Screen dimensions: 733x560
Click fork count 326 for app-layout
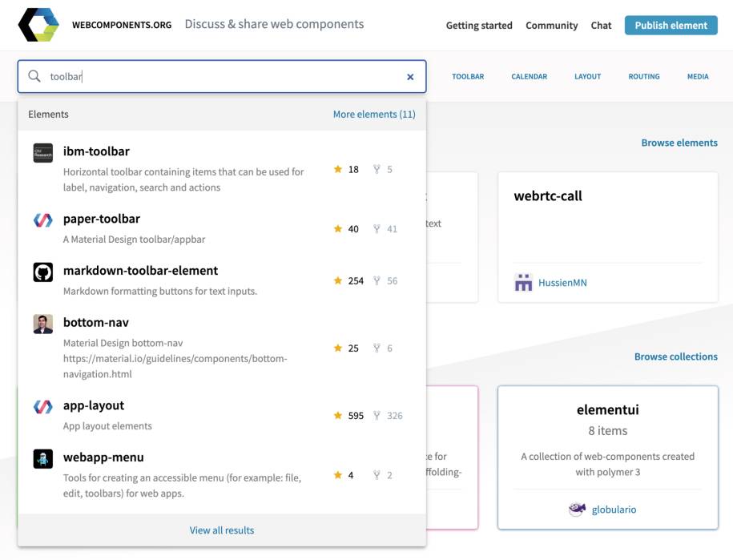(395, 416)
